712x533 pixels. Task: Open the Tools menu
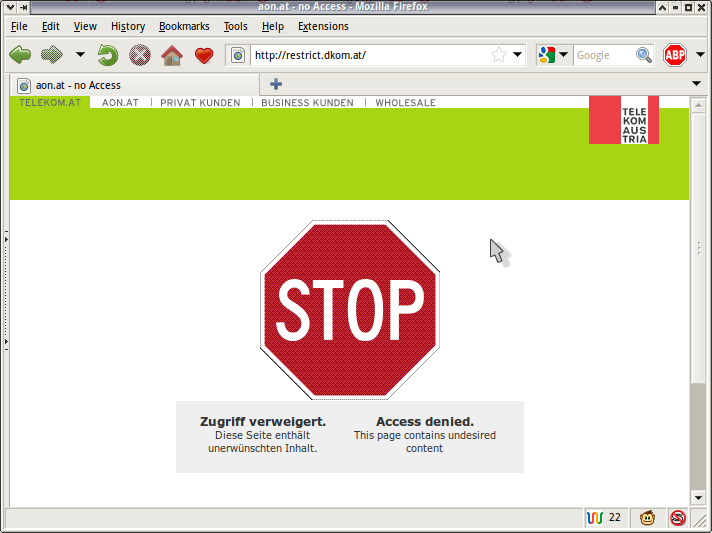[x=235, y=26]
